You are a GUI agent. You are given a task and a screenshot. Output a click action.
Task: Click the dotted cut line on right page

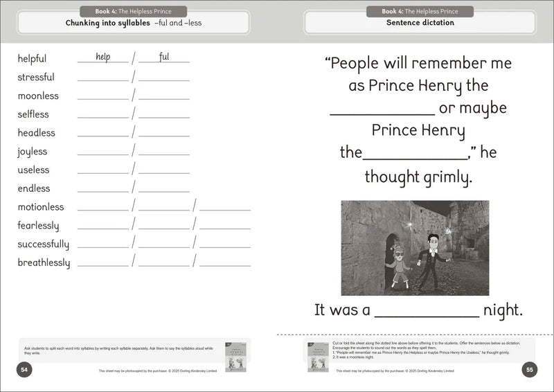coord(415,328)
